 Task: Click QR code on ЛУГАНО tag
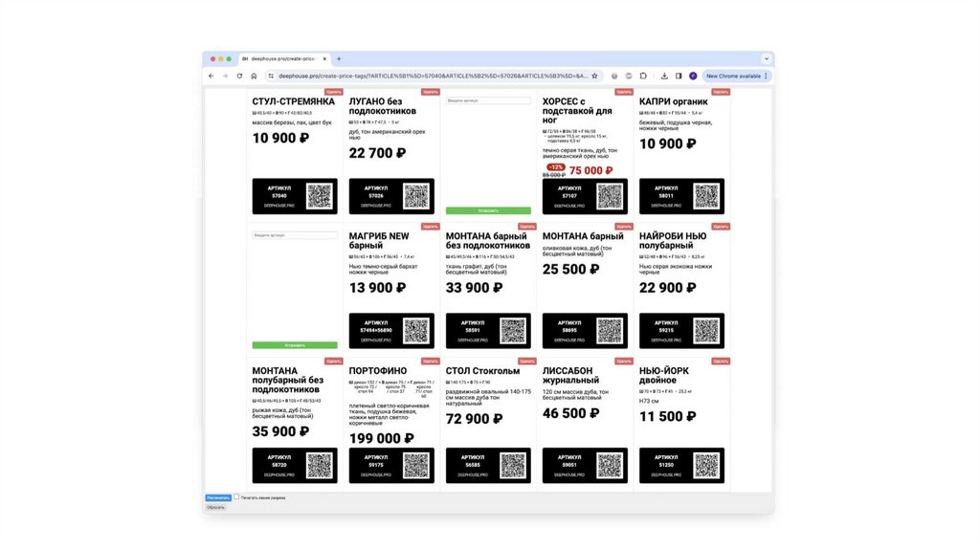[416, 196]
